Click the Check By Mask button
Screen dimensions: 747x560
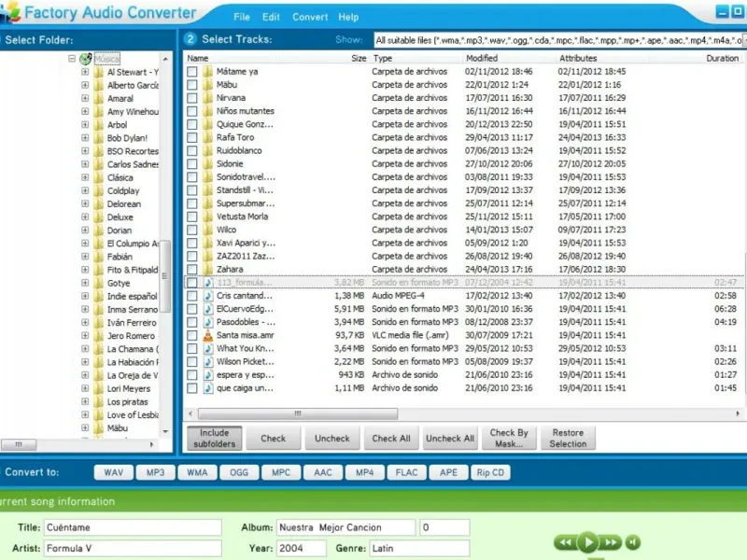(509, 438)
